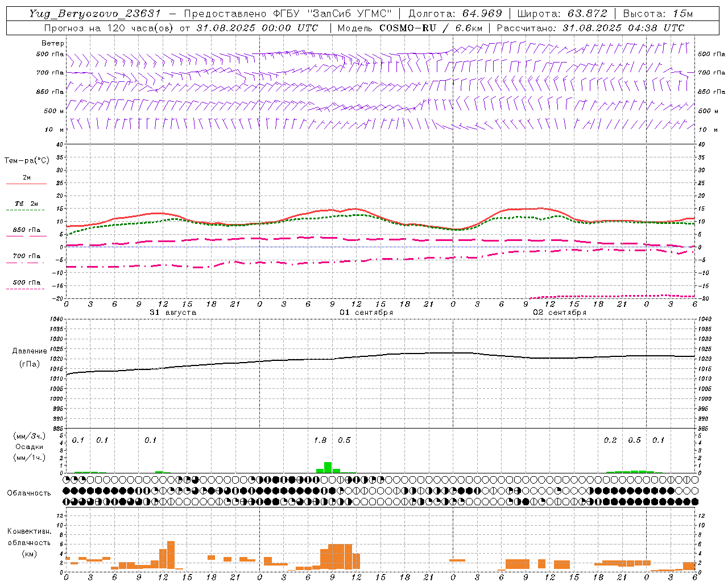728x582 pixels.
Task: Select the Высота: 15м field
Action: tap(658, 14)
